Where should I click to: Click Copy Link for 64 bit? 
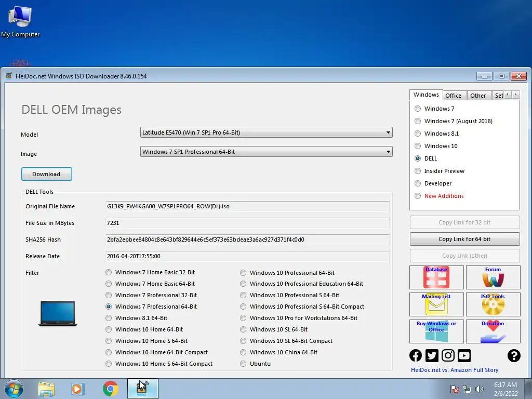[464, 239]
